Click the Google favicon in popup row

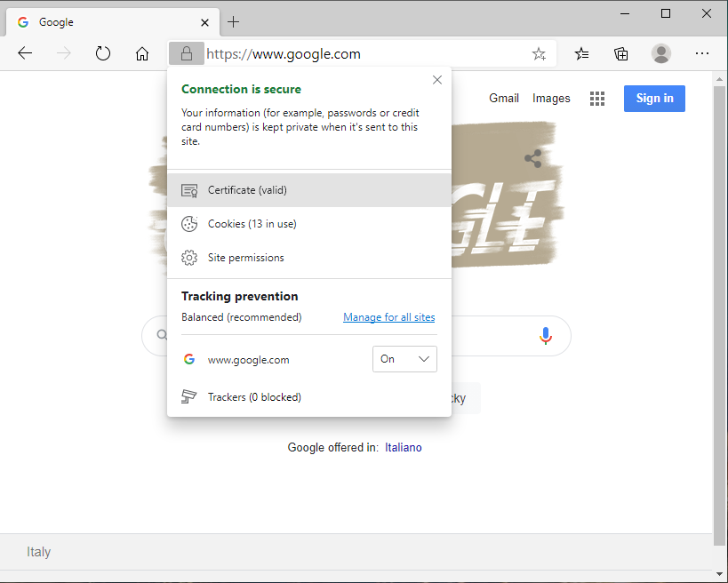[189, 359]
